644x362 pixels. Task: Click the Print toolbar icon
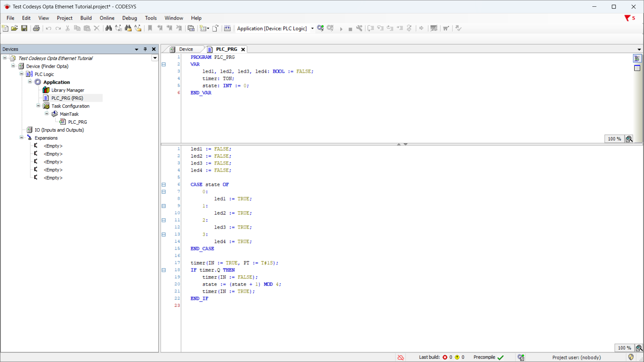(x=36, y=28)
